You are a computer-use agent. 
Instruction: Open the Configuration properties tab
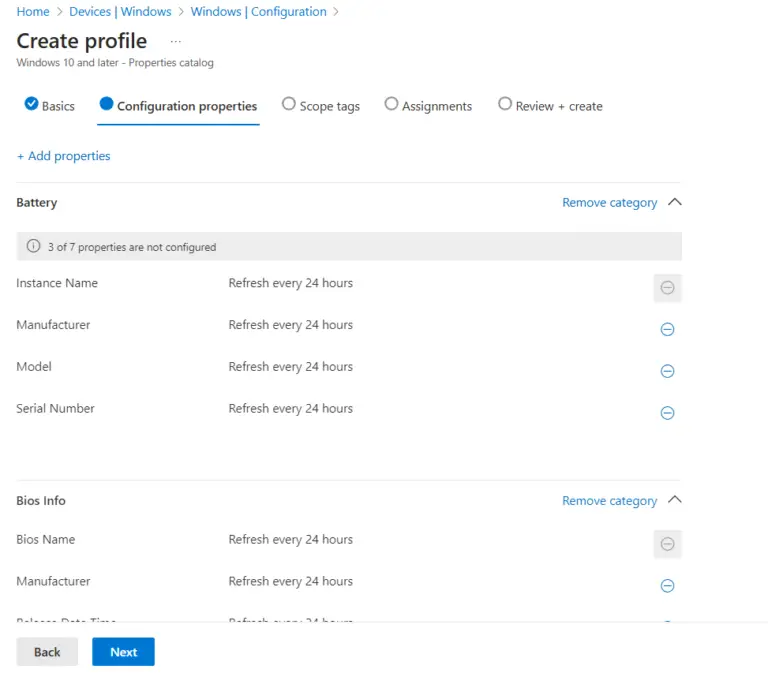coord(178,106)
